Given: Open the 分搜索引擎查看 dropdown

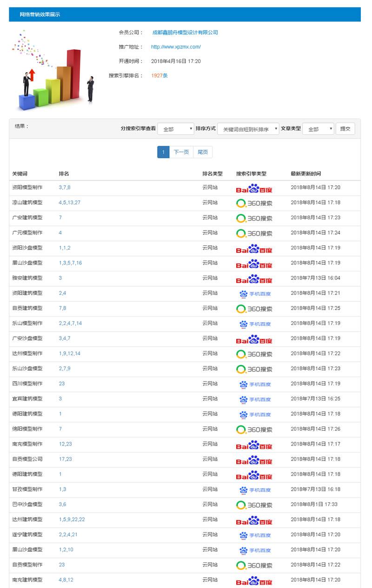Looking at the screenshot, I should (x=176, y=129).
